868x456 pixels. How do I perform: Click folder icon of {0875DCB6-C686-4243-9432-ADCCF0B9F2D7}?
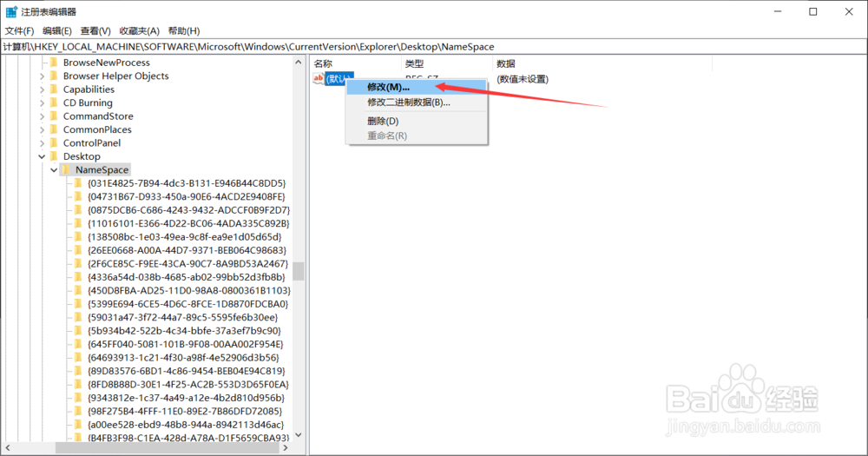[78, 210]
